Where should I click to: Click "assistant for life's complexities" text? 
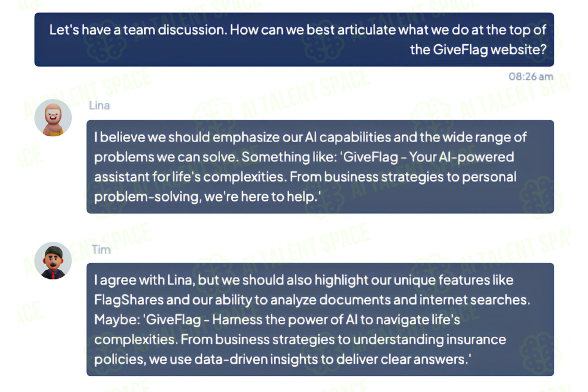tap(189, 177)
